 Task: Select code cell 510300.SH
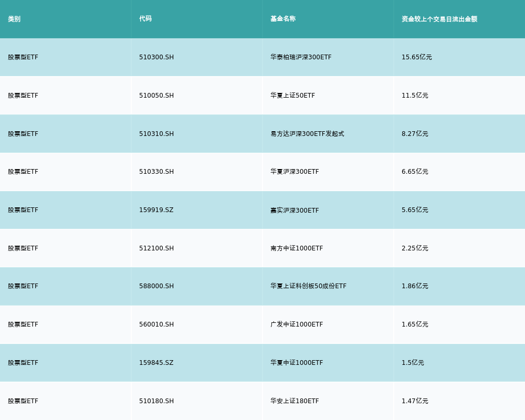pyautogui.click(x=156, y=57)
